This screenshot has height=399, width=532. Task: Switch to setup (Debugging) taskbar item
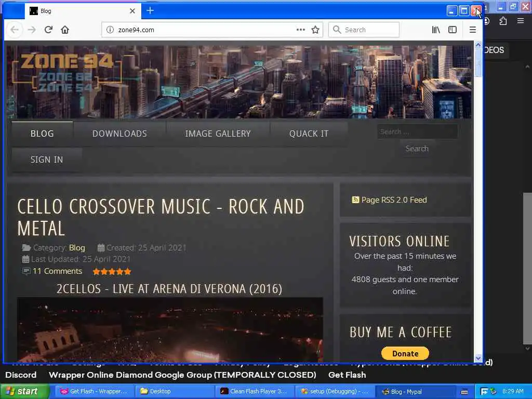pos(335,392)
